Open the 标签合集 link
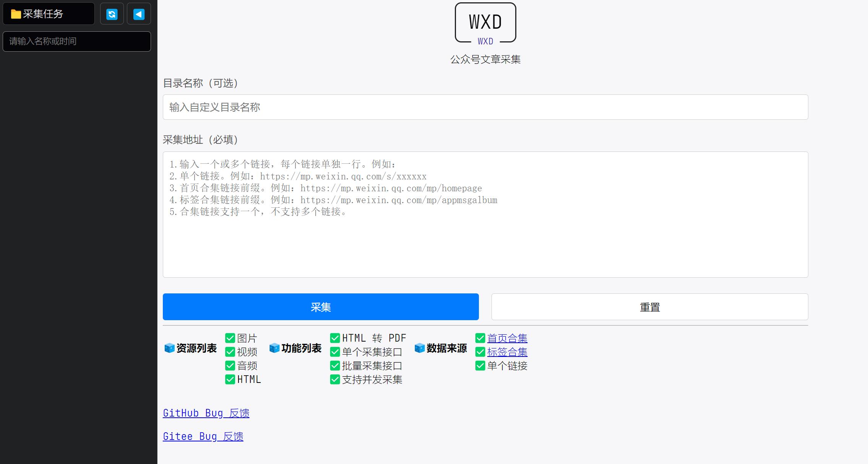Image resolution: width=868 pixels, height=464 pixels. click(x=507, y=352)
